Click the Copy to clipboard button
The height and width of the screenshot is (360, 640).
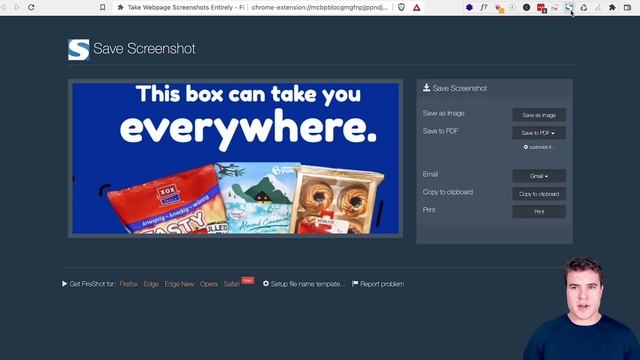coord(539,194)
